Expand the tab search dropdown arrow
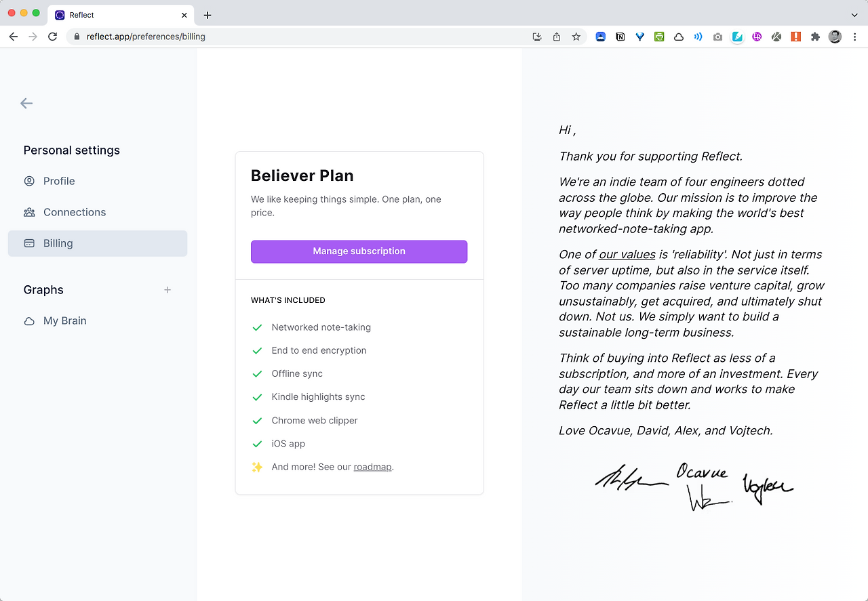Image resolution: width=868 pixels, height=601 pixels. (x=854, y=15)
